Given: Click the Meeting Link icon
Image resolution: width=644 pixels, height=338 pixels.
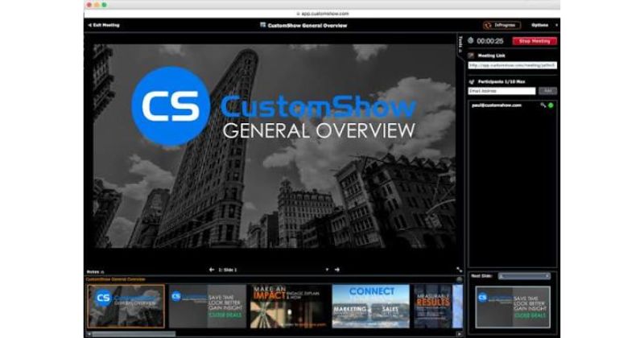Looking at the screenshot, I should coord(471,56).
